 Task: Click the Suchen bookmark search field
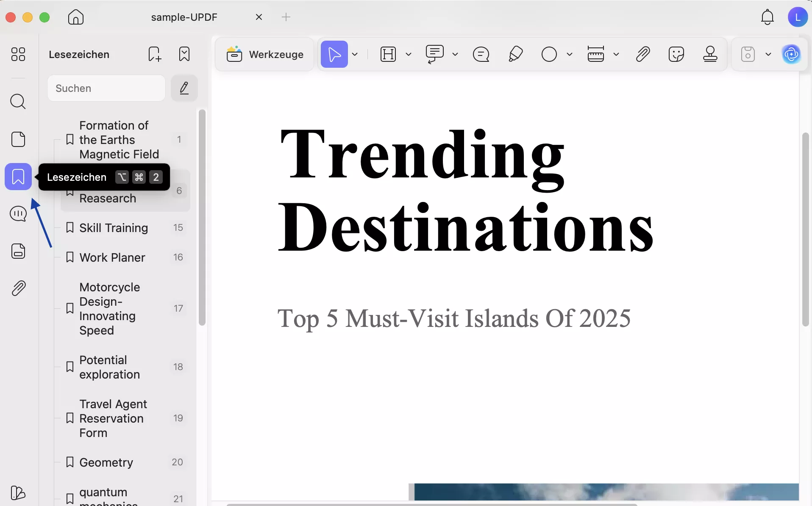[x=106, y=88]
